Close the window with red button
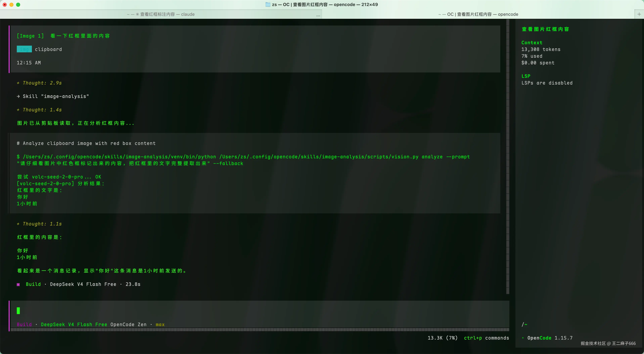Screen dimensions: 644x354 pos(5,5)
